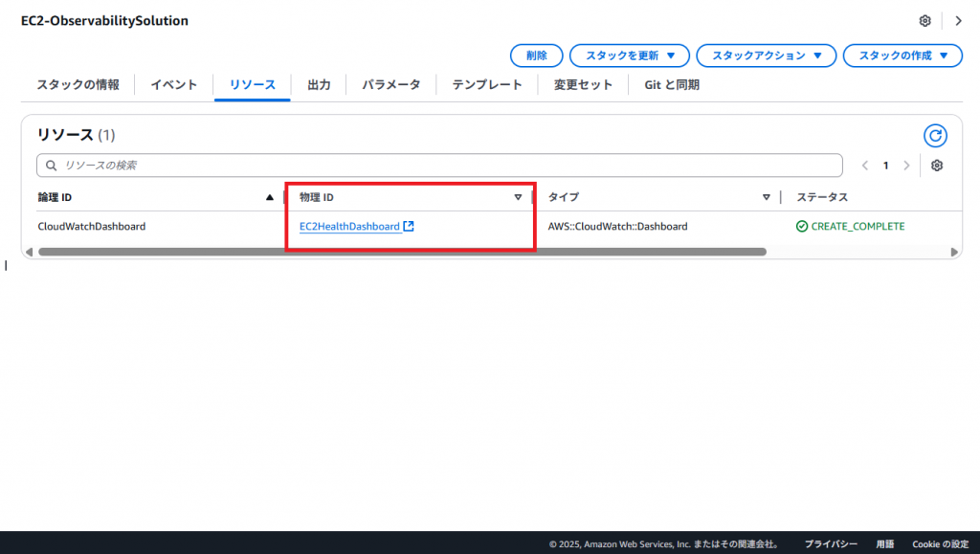Screen dimensions: 980x554
Task: Click the horizontal scrollbar of the table
Action: click(x=402, y=252)
